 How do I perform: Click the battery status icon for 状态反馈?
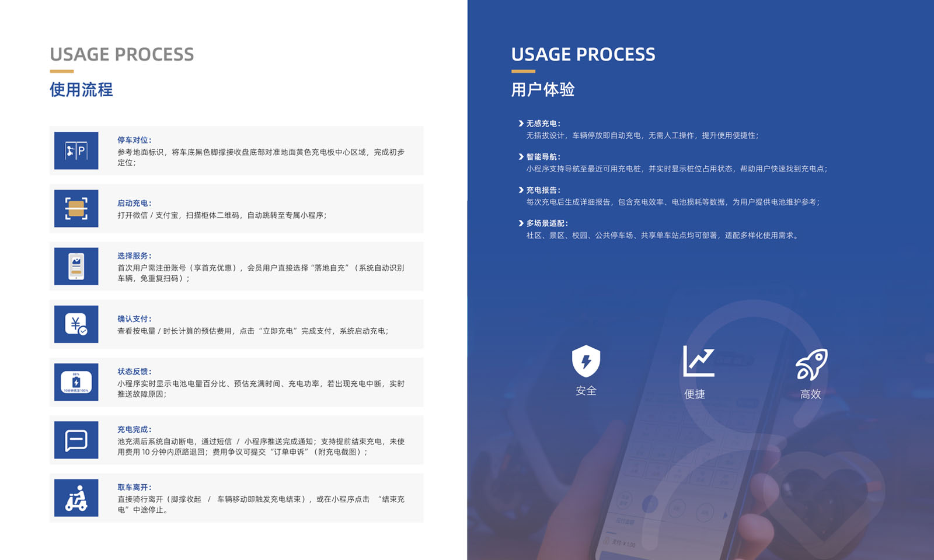(x=76, y=382)
